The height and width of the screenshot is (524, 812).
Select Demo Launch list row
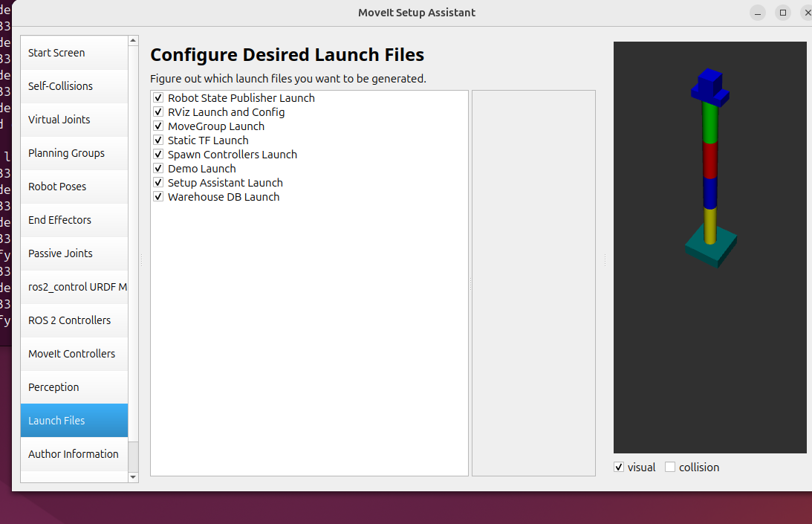click(x=309, y=169)
